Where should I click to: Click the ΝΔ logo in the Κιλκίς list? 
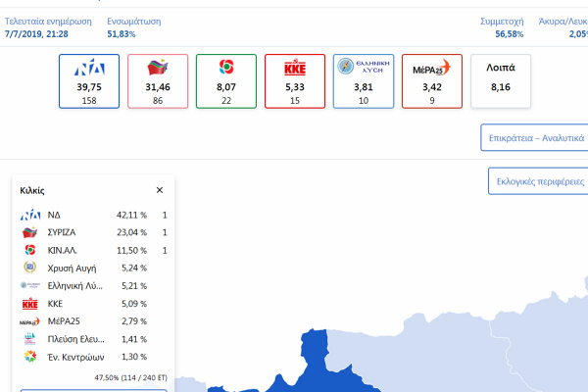(30, 215)
